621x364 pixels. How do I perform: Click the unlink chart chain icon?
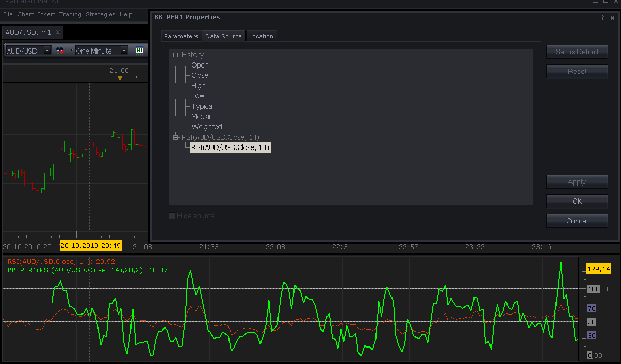click(x=60, y=51)
